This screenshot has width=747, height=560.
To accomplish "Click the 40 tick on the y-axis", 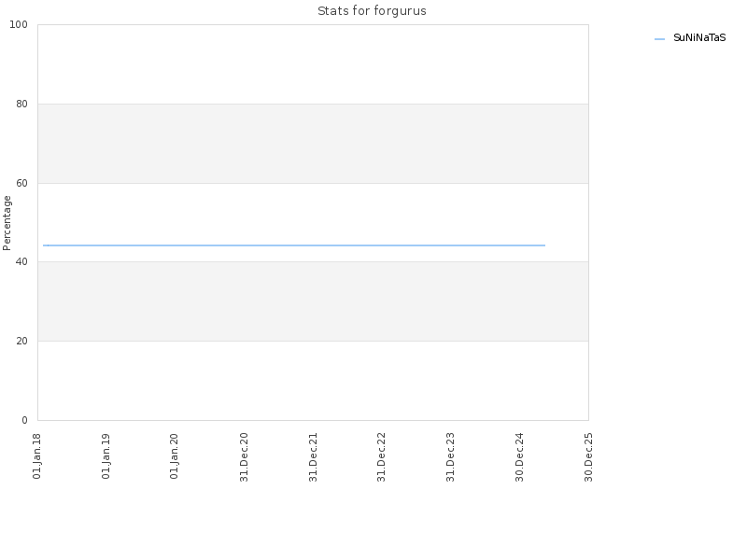I will [21, 262].
